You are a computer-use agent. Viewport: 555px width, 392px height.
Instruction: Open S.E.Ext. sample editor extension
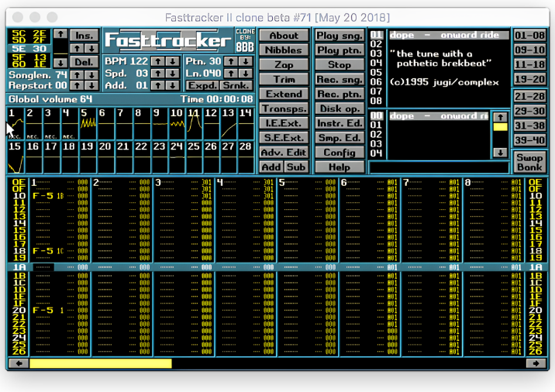pos(284,138)
